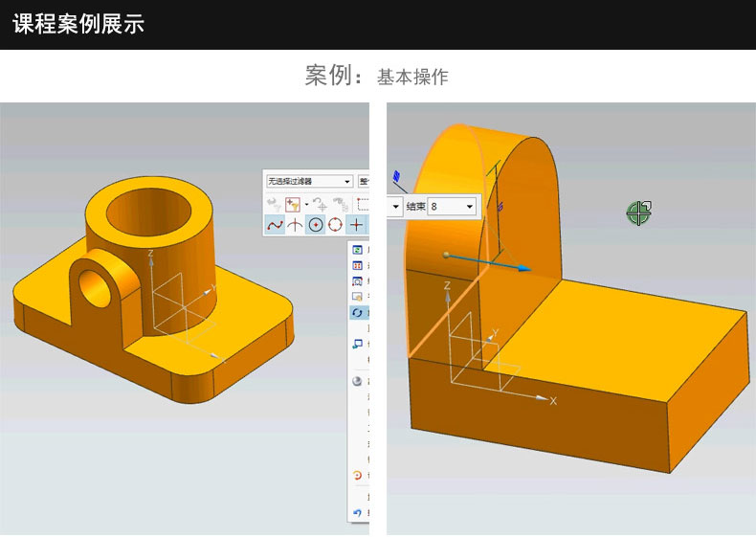Toggle the arc center snap icon
The width and height of the screenshot is (756, 537).
[315, 225]
